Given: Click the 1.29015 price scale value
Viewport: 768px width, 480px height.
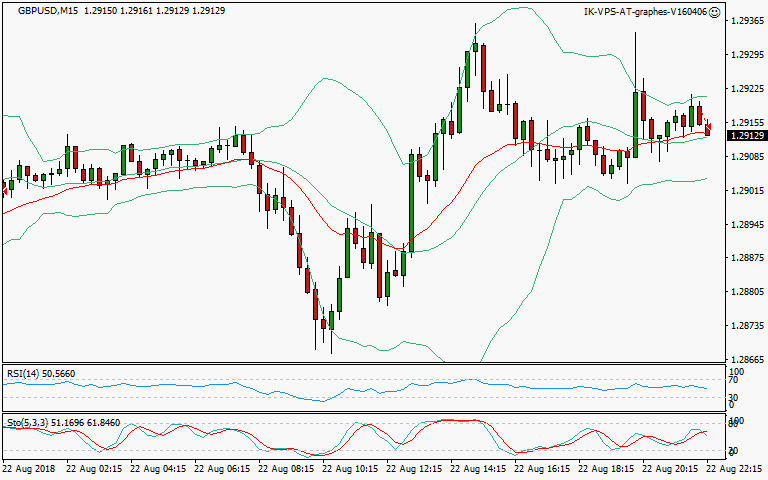Looking at the screenshot, I should 747,191.
